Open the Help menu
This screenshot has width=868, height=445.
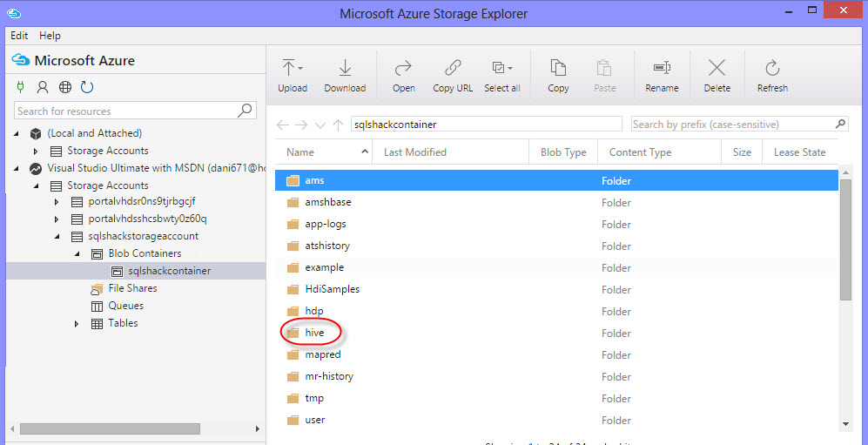(50, 36)
